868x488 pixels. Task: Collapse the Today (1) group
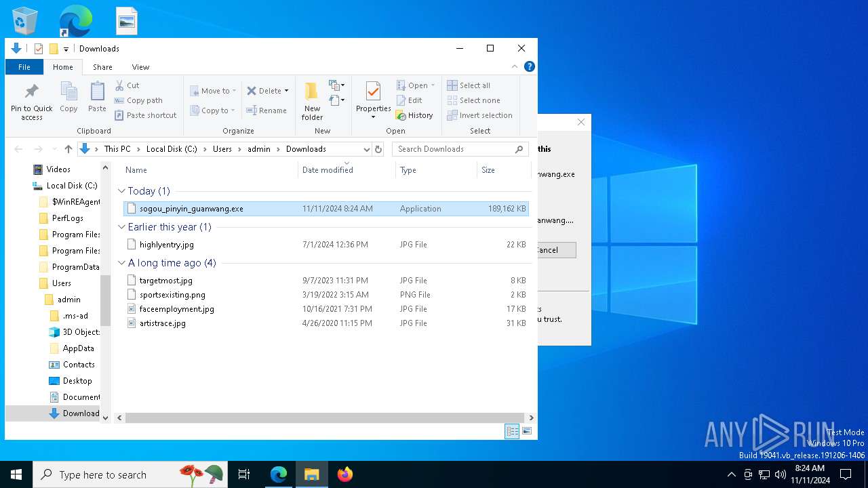[x=121, y=191]
